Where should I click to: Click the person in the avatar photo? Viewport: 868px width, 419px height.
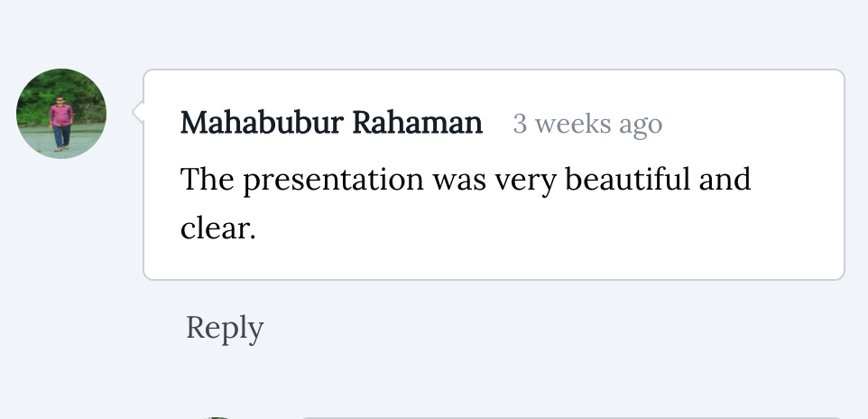click(60, 122)
